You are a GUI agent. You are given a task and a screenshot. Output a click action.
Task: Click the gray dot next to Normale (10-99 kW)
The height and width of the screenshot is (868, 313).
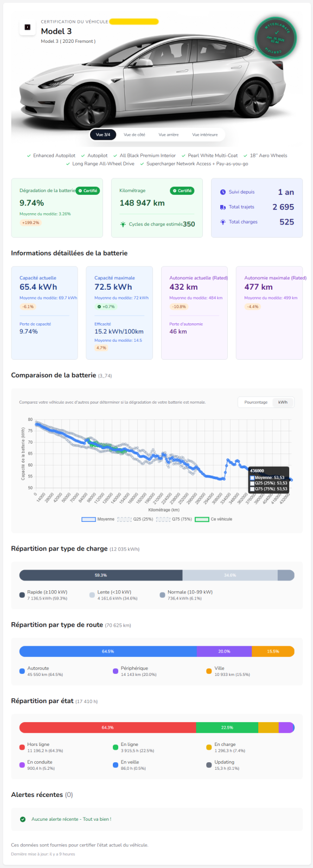[162, 595]
